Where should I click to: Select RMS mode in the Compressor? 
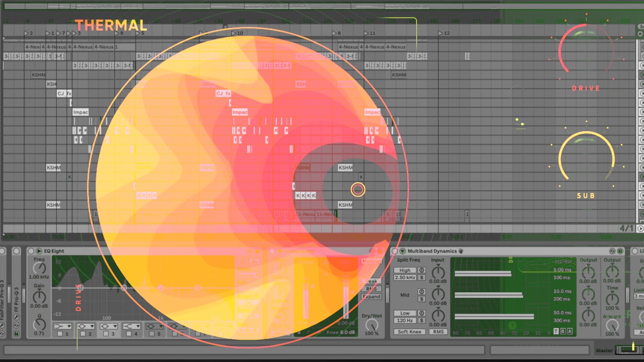[371, 289]
